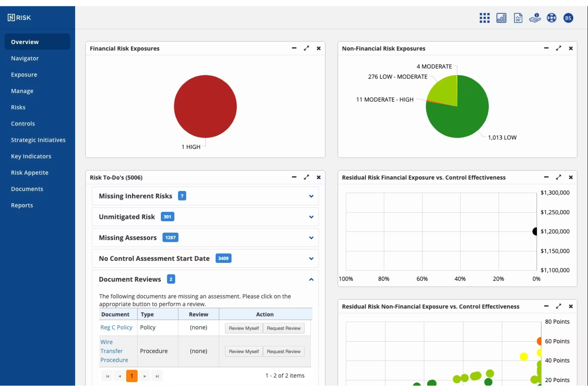Open the reports document icon in the top bar
This screenshot has height=392, width=588.
518,17
